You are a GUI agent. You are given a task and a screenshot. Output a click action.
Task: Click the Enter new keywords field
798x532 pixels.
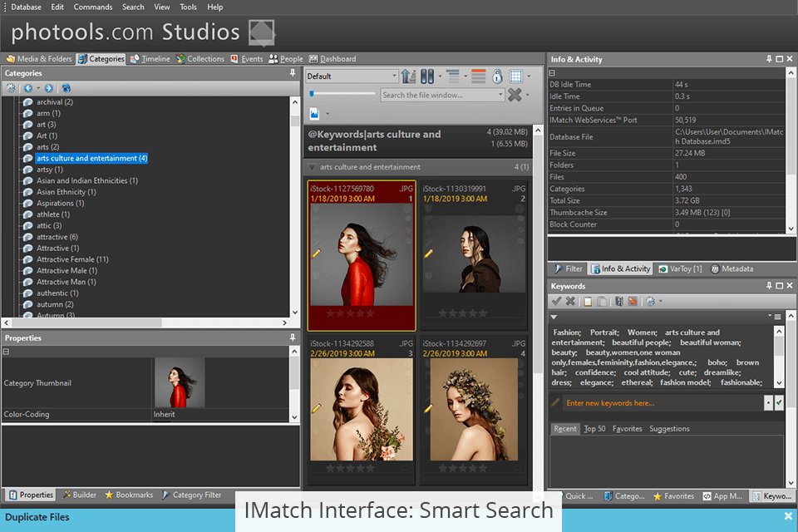click(x=663, y=402)
